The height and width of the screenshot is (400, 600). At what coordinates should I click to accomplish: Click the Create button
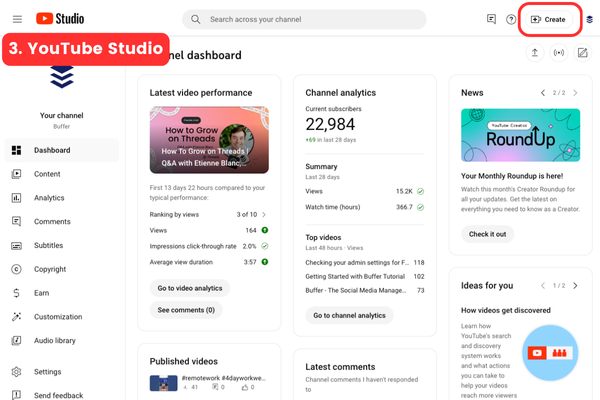coord(548,20)
